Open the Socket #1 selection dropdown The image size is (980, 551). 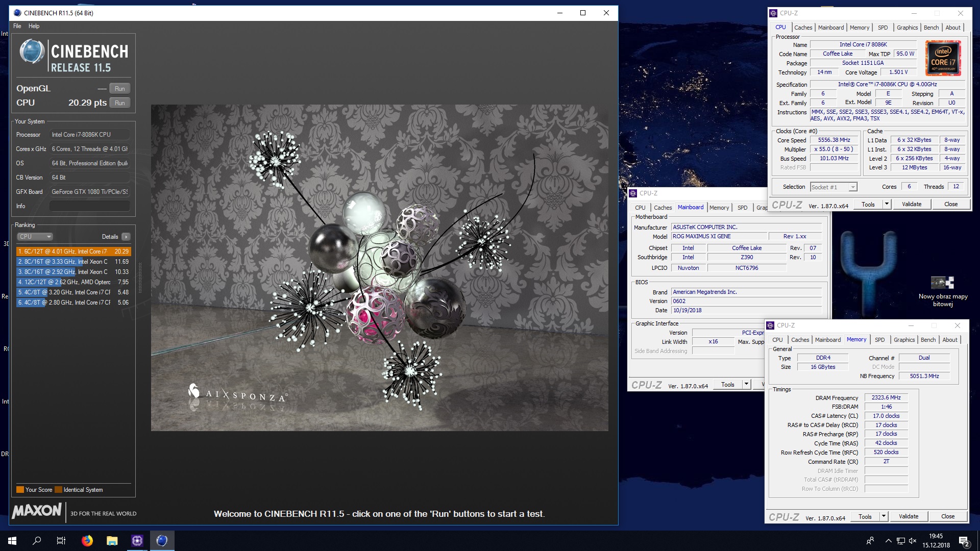[x=833, y=187]
